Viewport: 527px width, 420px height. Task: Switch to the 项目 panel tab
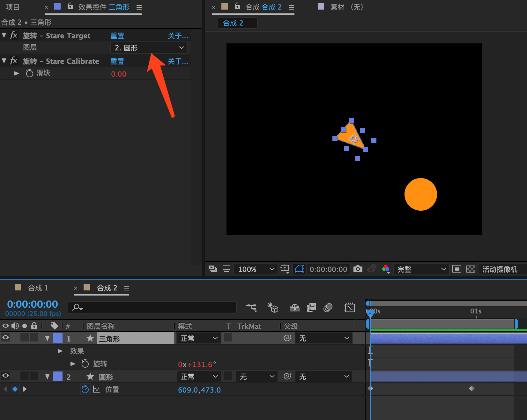click(13, 7)
